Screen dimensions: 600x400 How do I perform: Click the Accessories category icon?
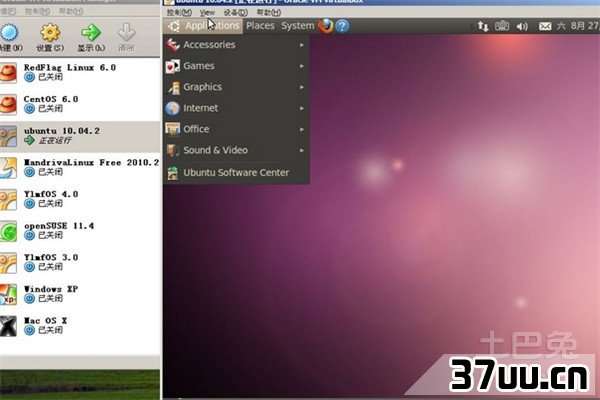[173, 45]
